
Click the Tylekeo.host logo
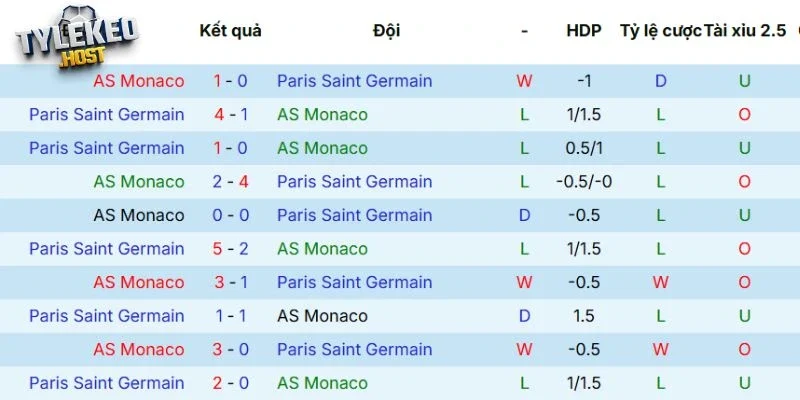pos(76,40)
